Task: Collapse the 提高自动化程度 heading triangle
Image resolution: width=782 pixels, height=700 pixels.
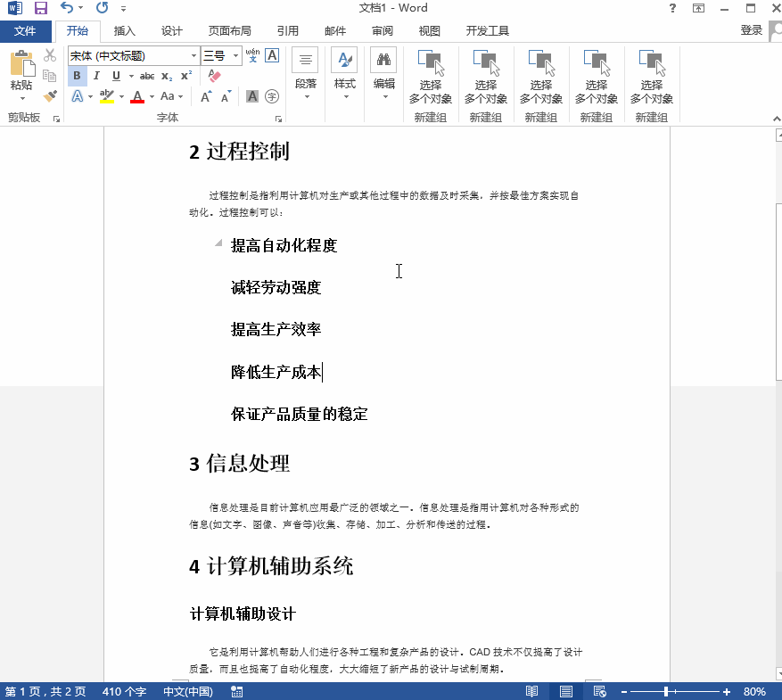Action: [x=218, y=243]
